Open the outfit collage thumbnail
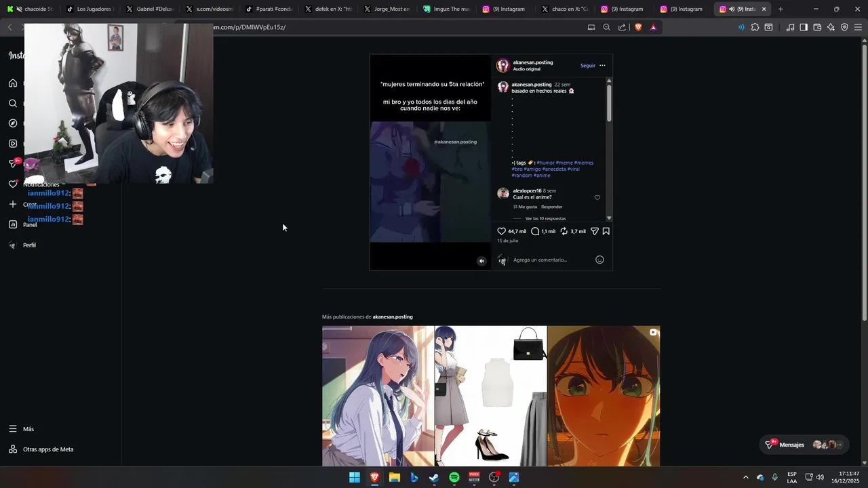The width and height of the screenshot is (868, 488). 491,396
